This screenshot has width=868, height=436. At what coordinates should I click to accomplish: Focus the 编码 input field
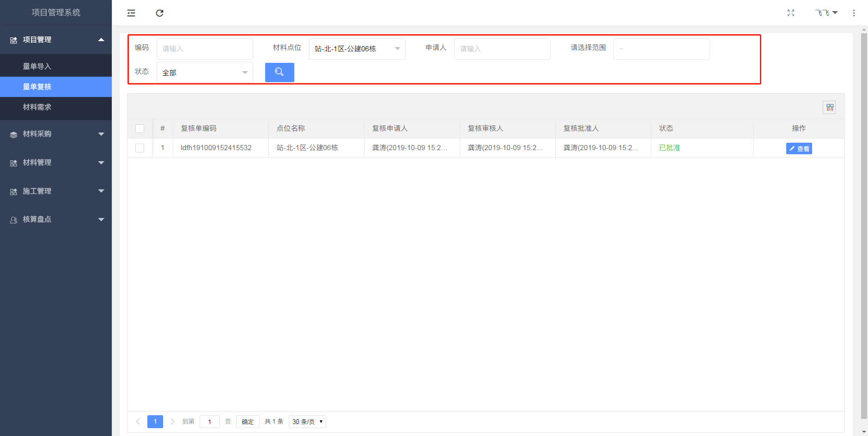click(x=205, y=49)
